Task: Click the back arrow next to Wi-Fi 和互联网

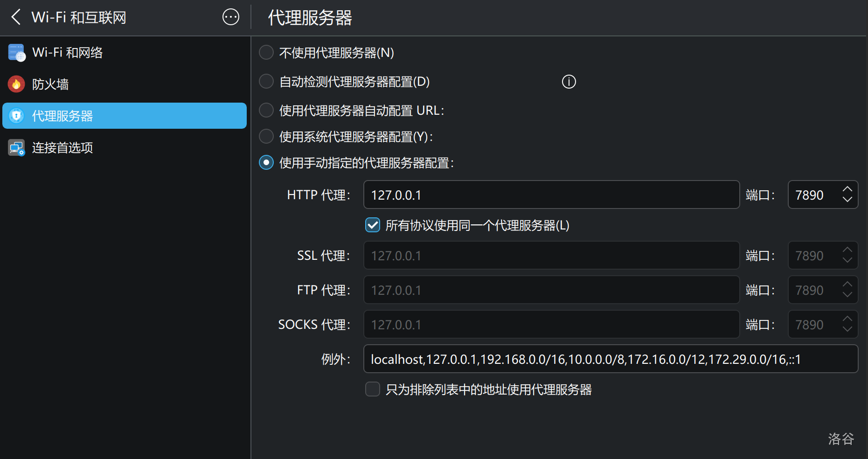Action: click(16, 17)
